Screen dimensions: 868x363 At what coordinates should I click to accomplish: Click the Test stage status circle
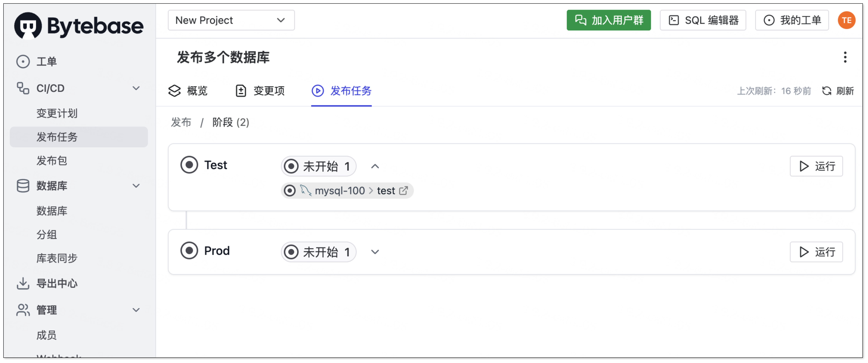pyautogui.click(x=189, y=165)
